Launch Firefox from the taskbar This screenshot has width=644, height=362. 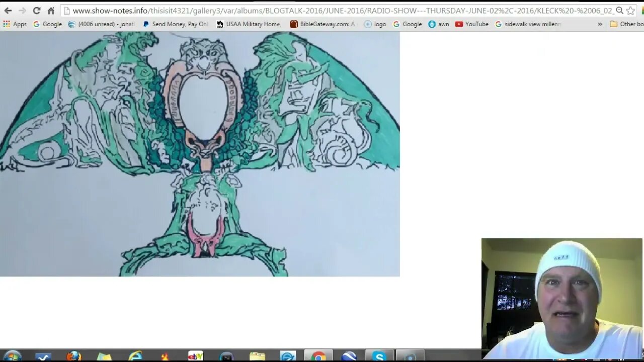coord(73,356)
